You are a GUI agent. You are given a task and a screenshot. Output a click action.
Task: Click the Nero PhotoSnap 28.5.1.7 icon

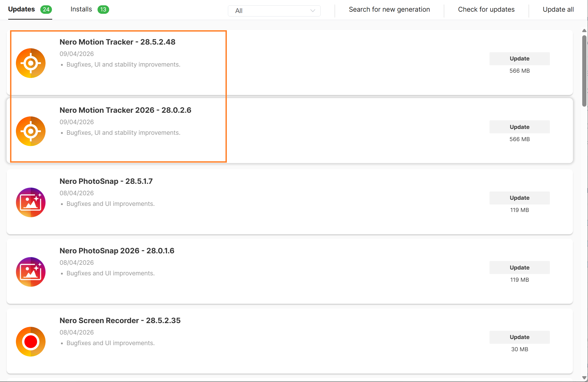(31, 202)
